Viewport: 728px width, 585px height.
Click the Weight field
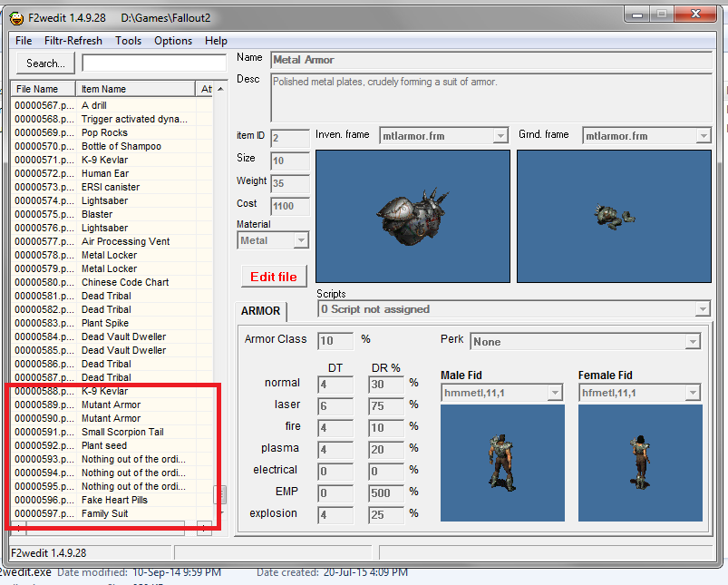(x=290, y=183)
